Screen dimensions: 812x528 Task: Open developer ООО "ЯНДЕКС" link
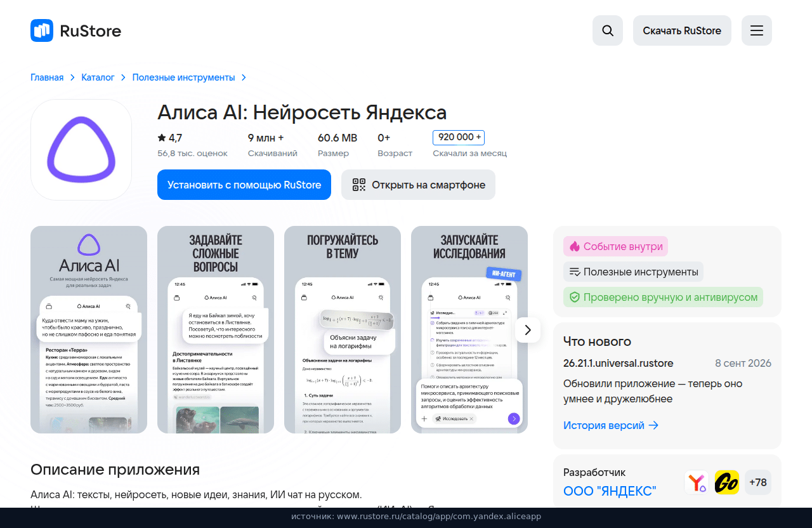610,491
